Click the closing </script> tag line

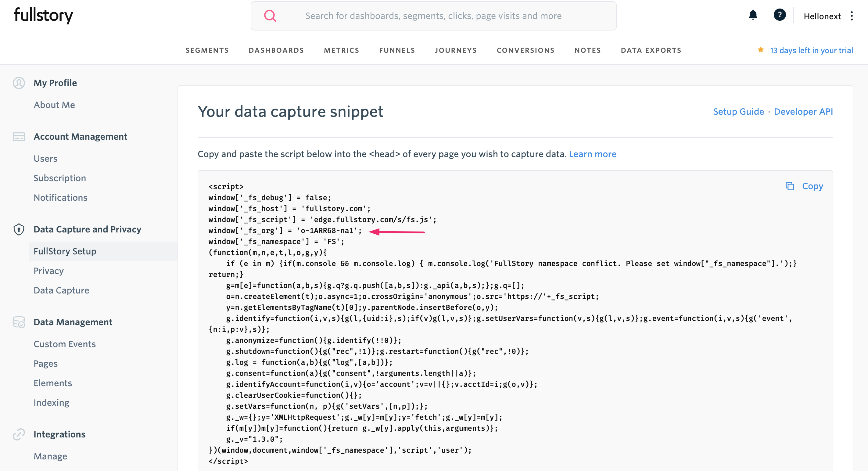click(x=228, y=461)
